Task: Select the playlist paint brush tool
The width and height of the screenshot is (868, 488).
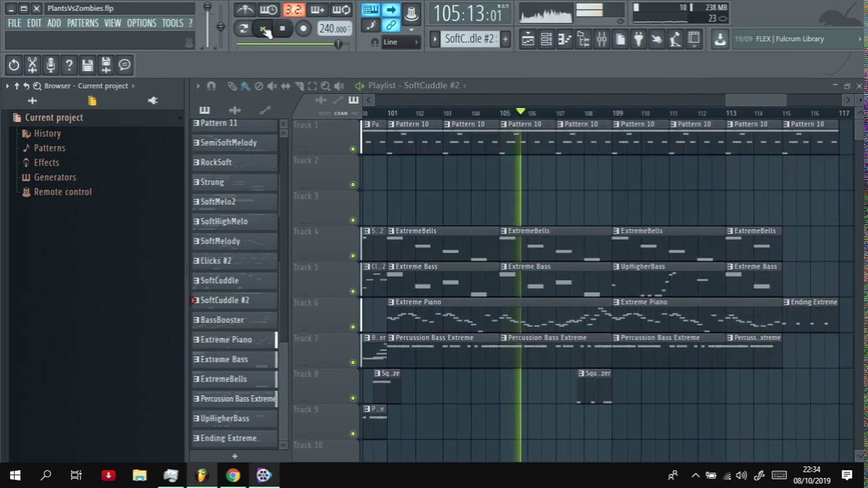Action: click(245, 86)
